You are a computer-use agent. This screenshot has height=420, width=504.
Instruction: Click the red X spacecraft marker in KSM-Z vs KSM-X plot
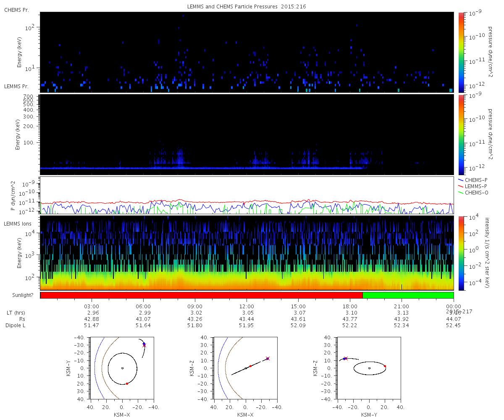[268, 358]
